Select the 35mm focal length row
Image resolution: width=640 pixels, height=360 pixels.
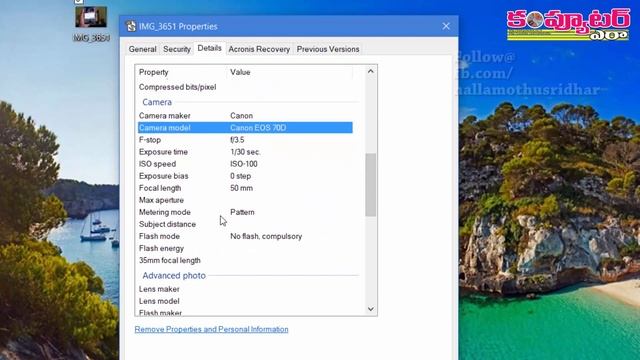pyautogui.click(x=245, y=260)
